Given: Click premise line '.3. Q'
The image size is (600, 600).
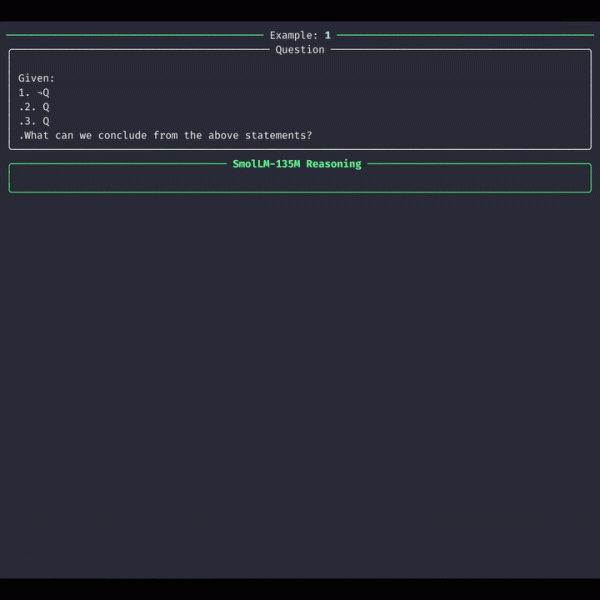Looking at the screenshot, I should coord(34,121).
